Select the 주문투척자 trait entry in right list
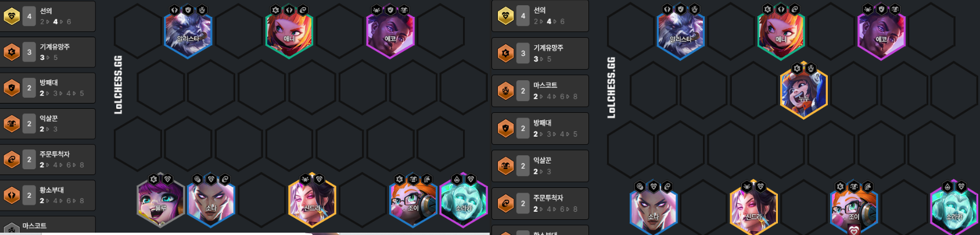Screen dimensions: 980x235 (x=540, y=204)
